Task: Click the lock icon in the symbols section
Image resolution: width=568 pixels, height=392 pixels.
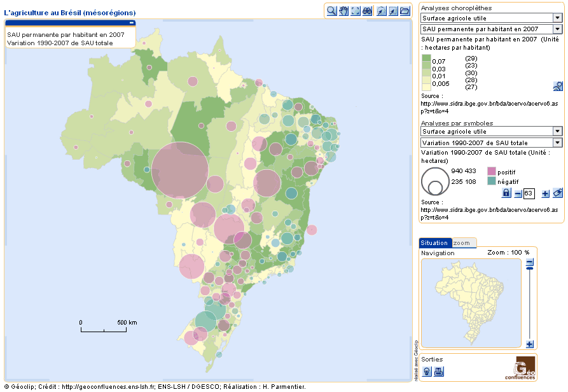Action: tap(506, 193)
